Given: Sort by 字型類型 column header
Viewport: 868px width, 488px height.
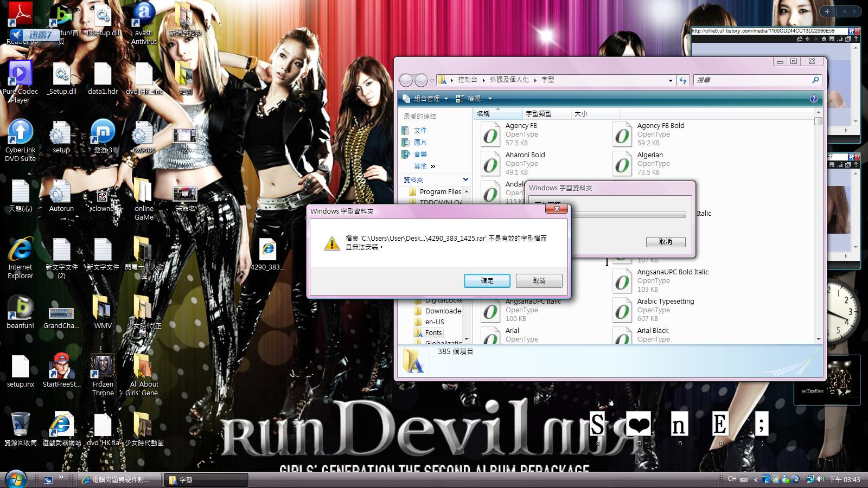Looking at the screenshot, I should (546, 114).
